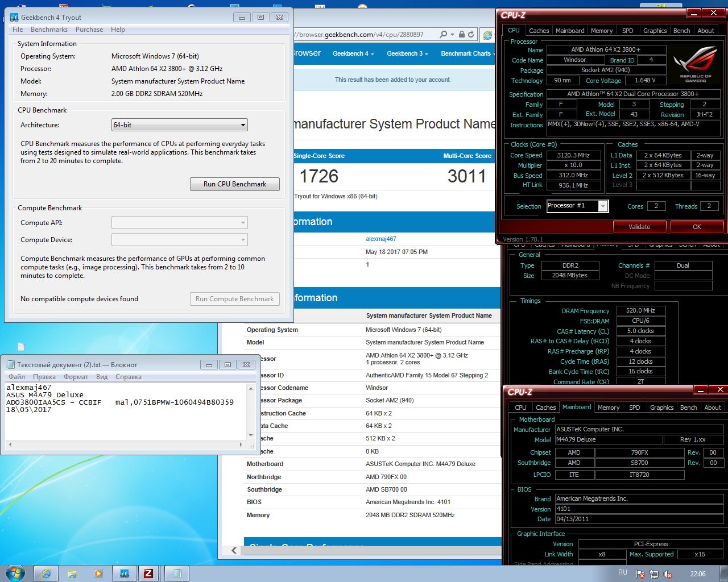
Task: Click the Run CPU Benchmark button
Action: coord(235,184)
